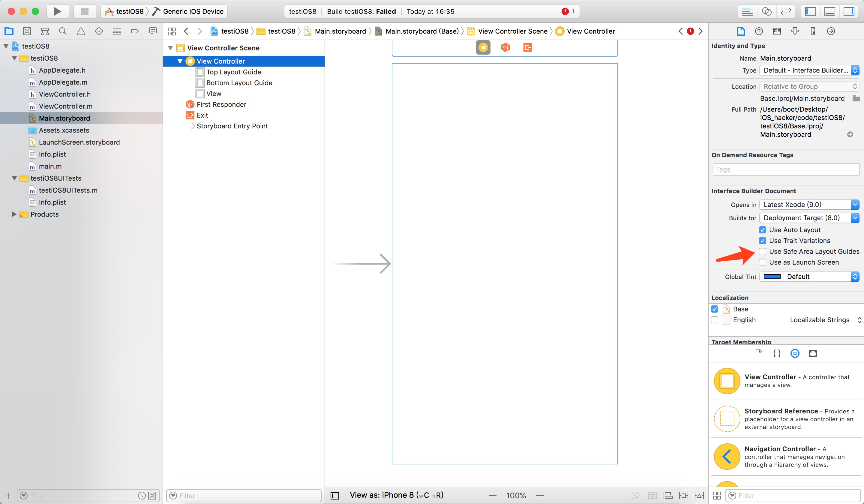Open the Opens in Xcode dropdown
The image size is (864, 504).
point(809,205)
